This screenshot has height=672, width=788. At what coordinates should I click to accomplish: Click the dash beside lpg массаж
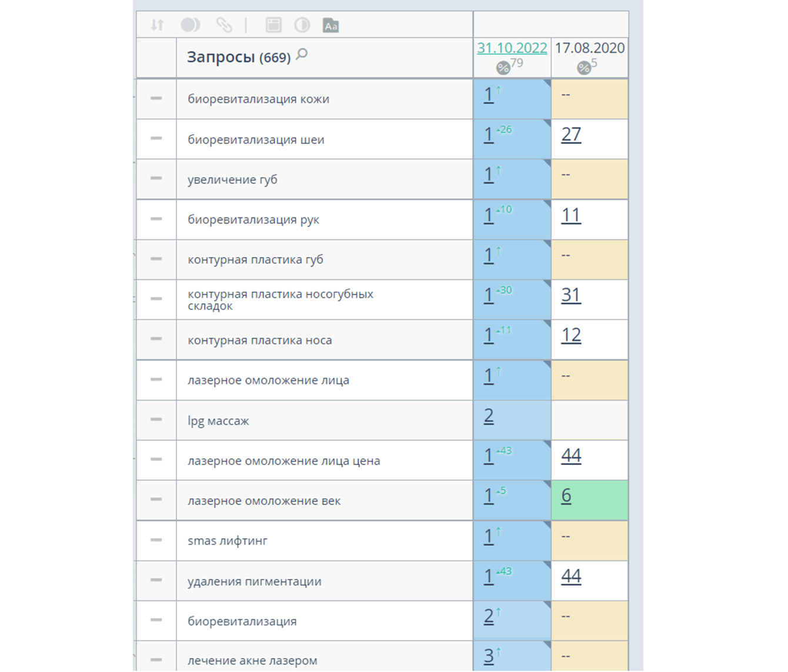point(156,419)
